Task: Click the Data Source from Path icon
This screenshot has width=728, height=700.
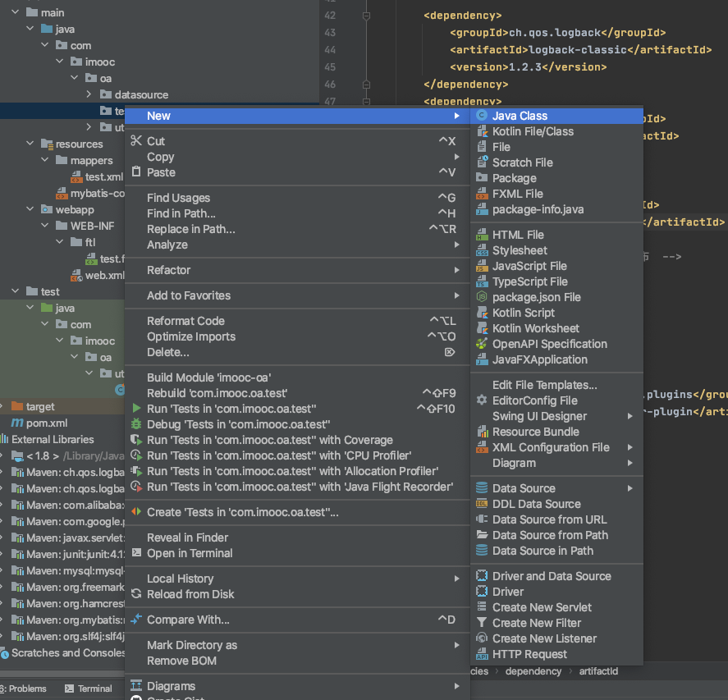Action: click(482, 535)
